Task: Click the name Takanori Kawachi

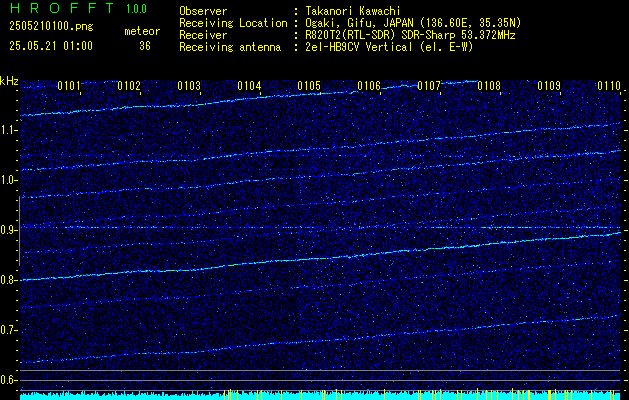Action: tap(353, 11)
